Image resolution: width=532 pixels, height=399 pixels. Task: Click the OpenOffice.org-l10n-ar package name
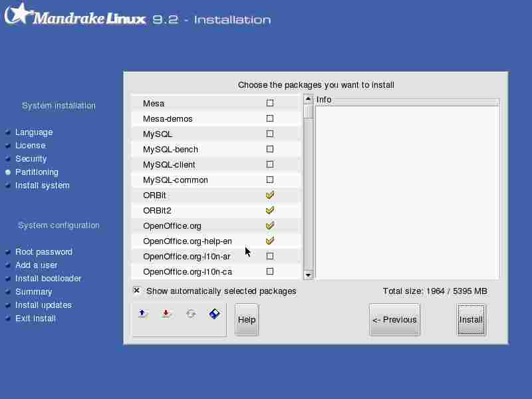(187, 257)
